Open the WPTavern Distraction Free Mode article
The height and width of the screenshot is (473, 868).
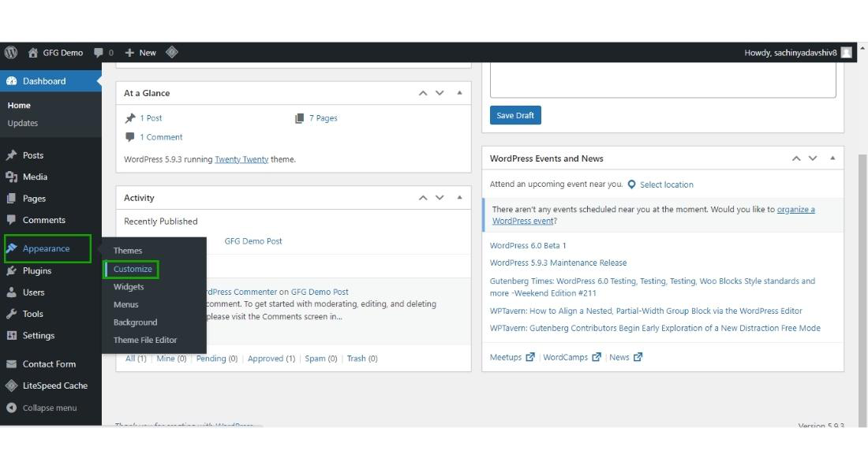coord(655,328)
